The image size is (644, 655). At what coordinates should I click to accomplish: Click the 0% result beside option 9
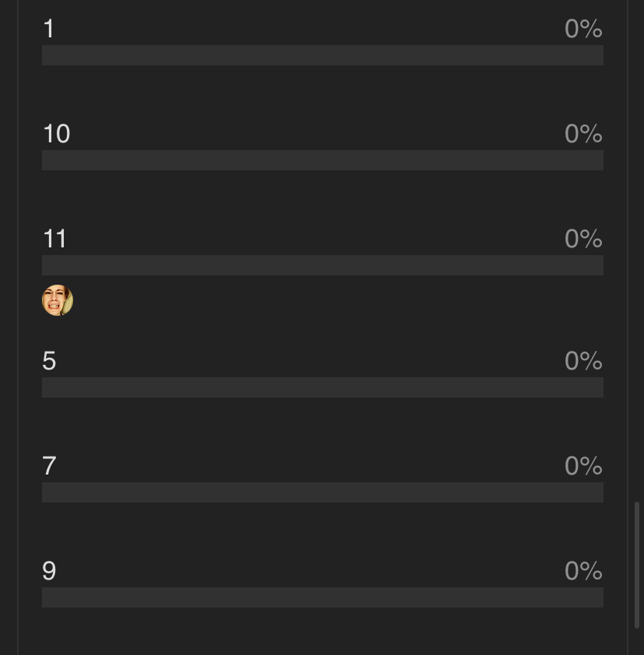tap(583, 571)
